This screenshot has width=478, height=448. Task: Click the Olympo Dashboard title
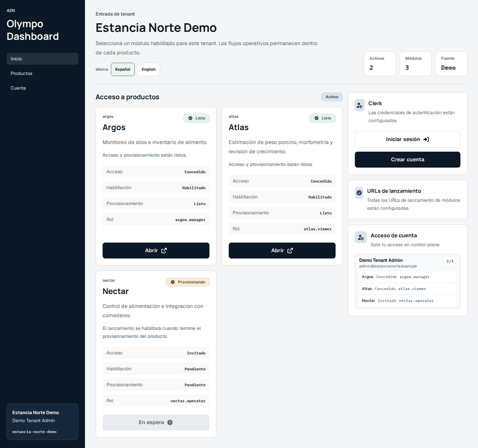pos(33,30)
